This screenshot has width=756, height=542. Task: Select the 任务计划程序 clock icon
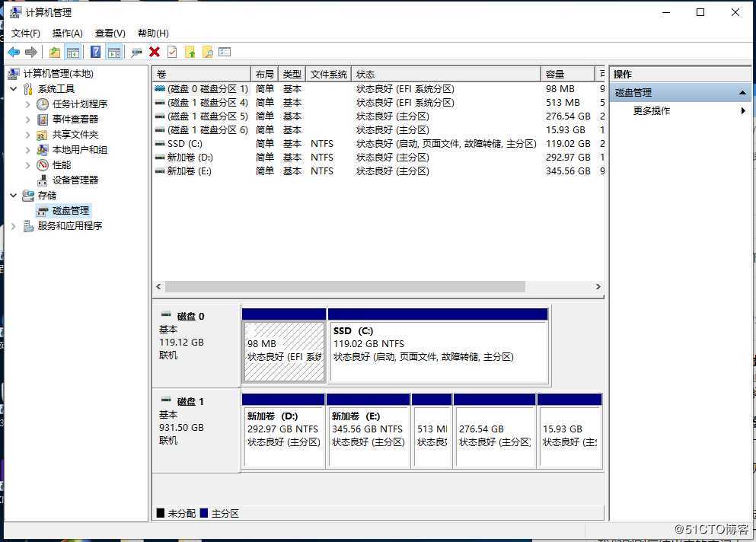tap(43, 104)
